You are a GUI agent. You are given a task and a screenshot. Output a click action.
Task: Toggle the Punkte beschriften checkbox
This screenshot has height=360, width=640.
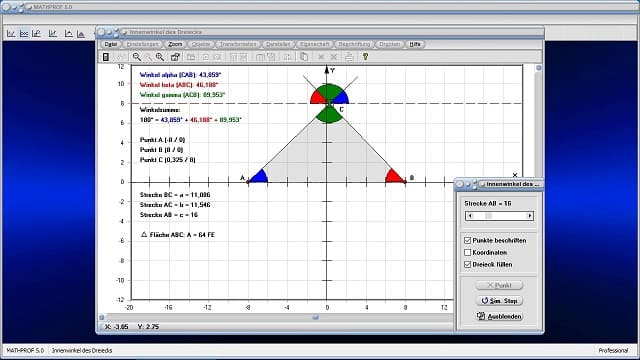click(468, 240)
